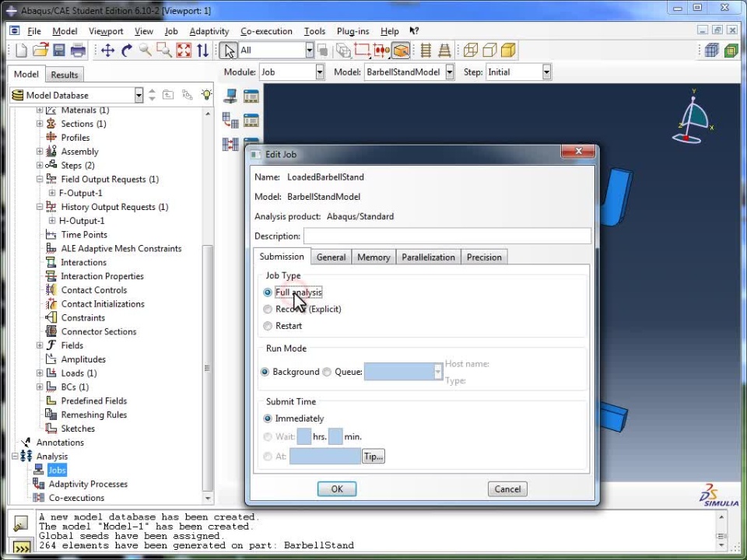The image size is (747, 560).
Task: Expand the BCs (1) tree node
Action: tap(40, 387)
